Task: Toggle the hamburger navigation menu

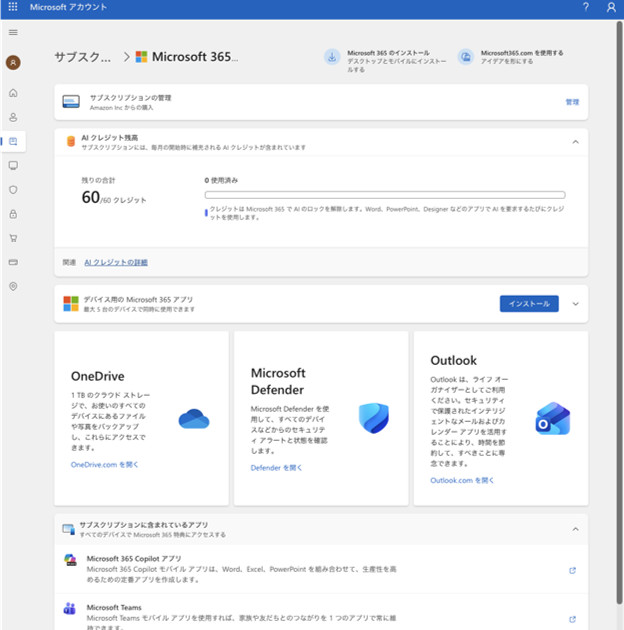Action: (x=13, y=32)
